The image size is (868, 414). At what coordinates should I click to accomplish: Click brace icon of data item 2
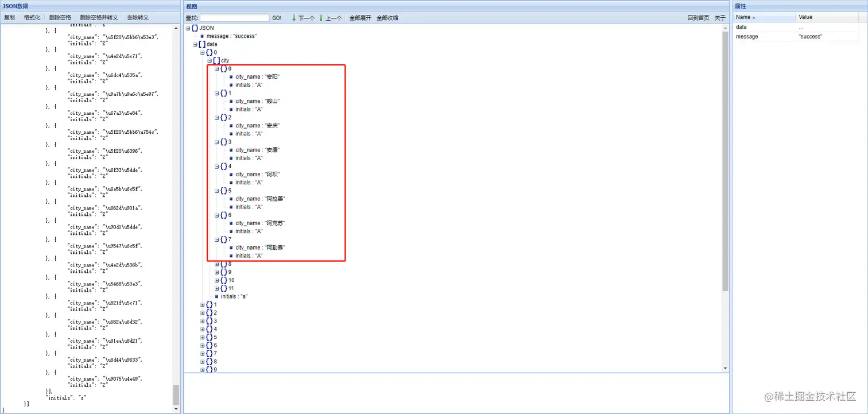pyautogui.click(x=210, y=313)
